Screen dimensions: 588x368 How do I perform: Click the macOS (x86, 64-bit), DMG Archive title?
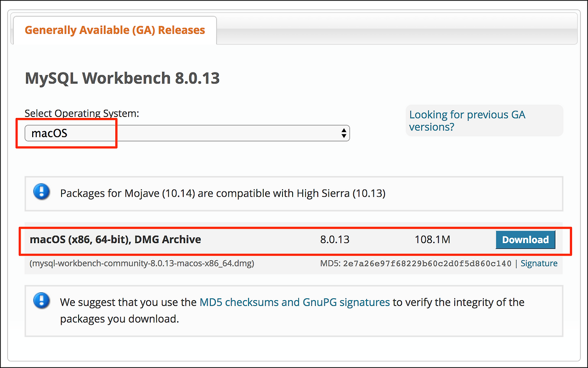click(x=115, y=240)
